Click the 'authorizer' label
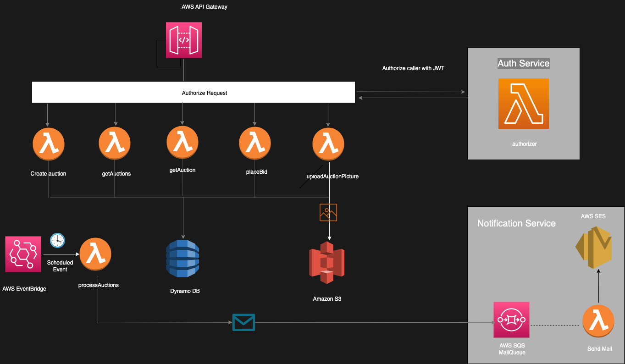 coord(525,144)
